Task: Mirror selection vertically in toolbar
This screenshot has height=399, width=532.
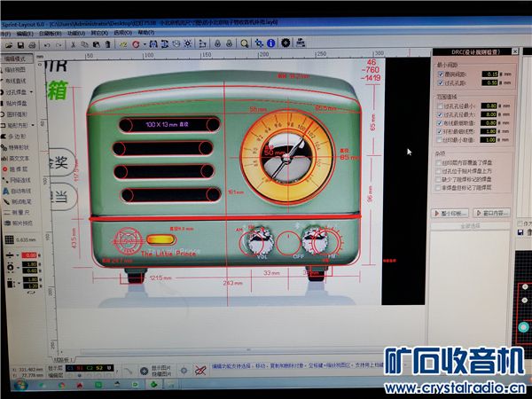Action: [x=165, y=44]
